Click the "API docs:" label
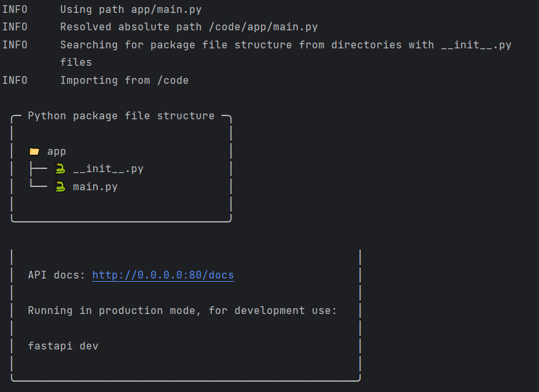Image resolution: width=539 pixels, height=392 pixels. pos(56,275)
